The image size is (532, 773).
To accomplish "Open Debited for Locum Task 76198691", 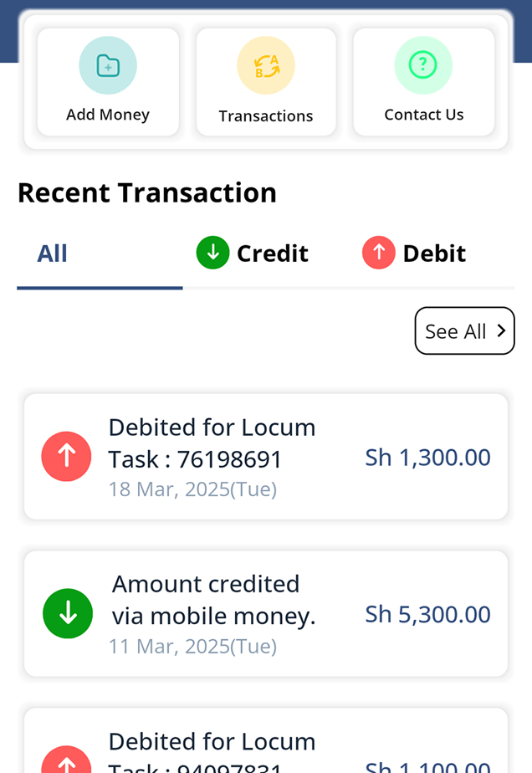I will [266, 457].
